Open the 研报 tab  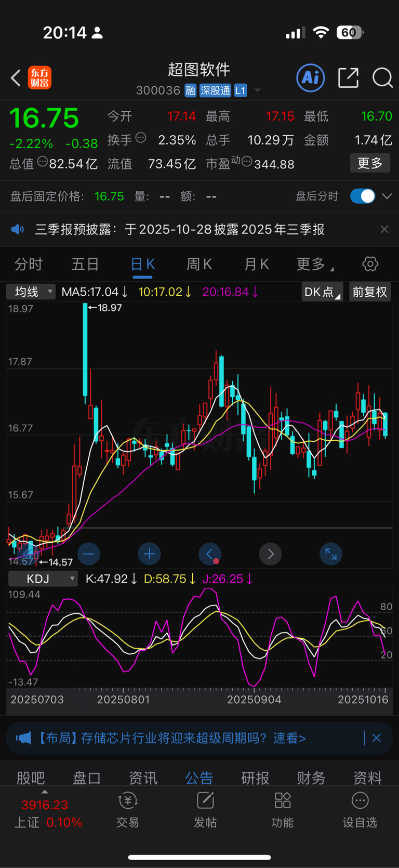[x=255, y=778]
